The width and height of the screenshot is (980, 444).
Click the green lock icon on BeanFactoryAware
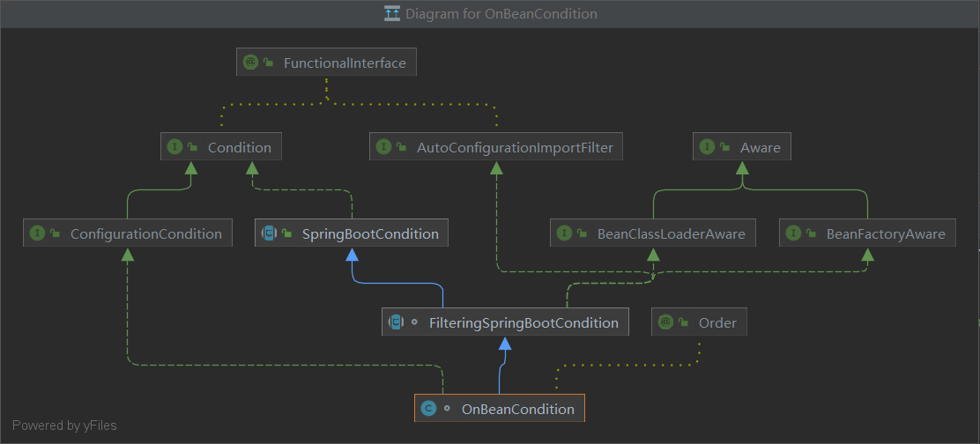pyautogui.click(x=812, y=233)
